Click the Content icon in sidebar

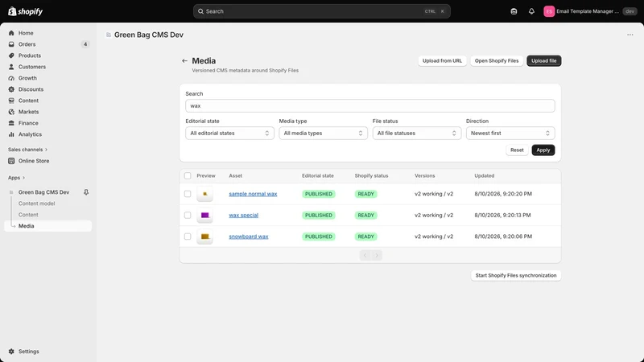tap(11, 101)
